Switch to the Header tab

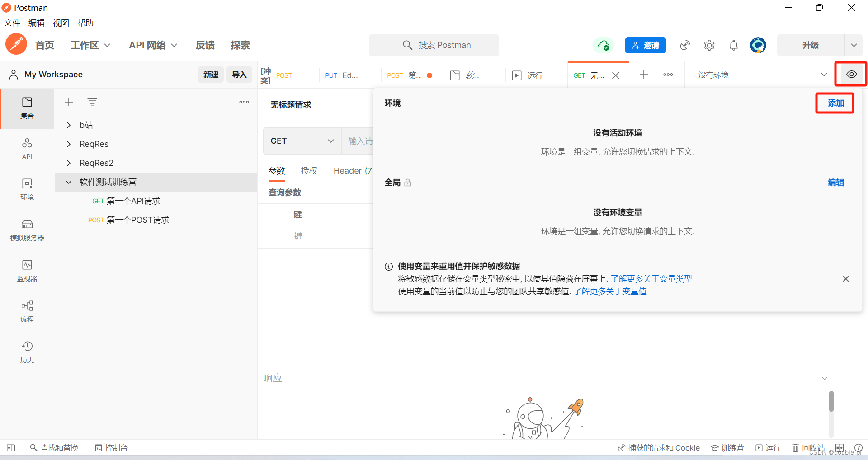point(353,171)
